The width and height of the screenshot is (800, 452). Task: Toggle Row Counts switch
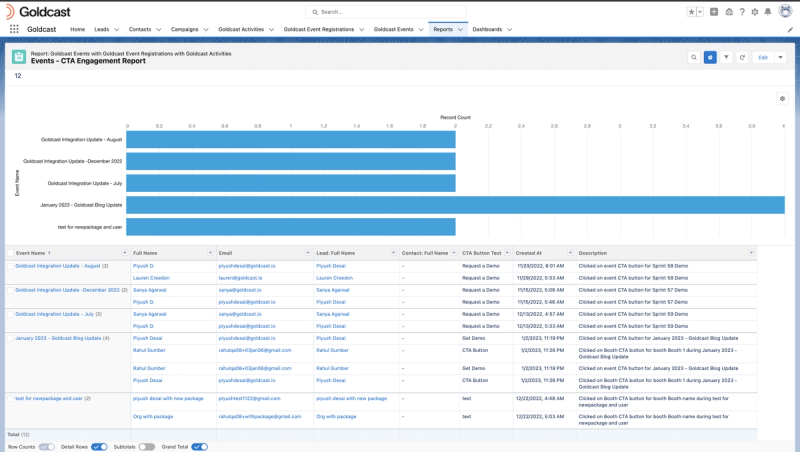click(x=46, y=447)
